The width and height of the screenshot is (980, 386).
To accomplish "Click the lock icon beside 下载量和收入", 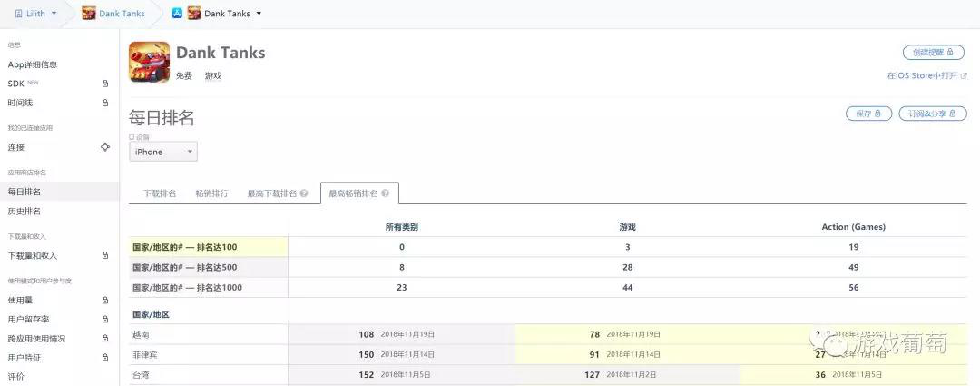I will click(105, 256).
